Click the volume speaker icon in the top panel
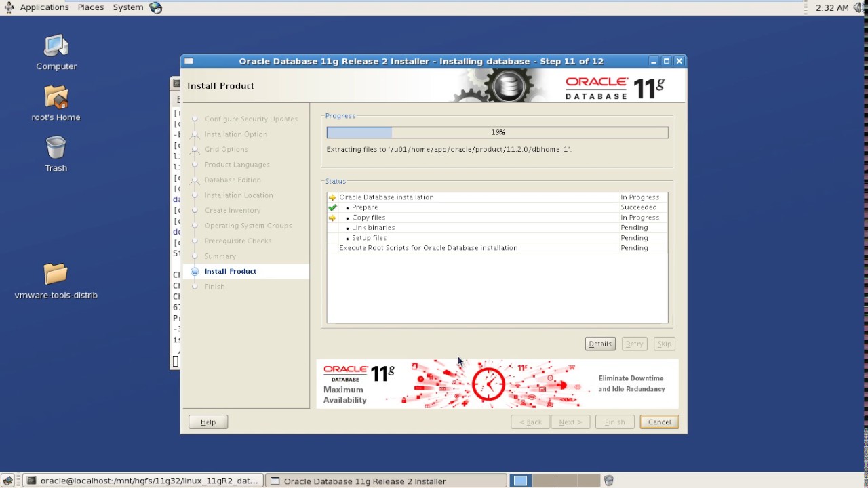868x488 pixels. coord(859,7)
